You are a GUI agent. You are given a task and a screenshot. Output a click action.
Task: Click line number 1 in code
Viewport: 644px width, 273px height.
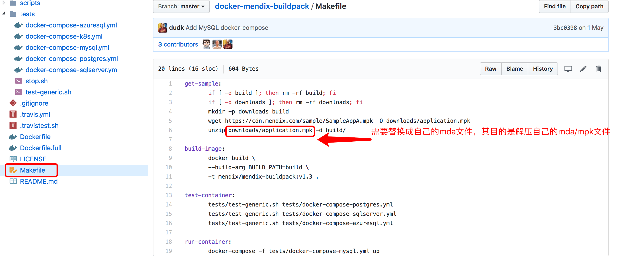[x=170, y=83]
